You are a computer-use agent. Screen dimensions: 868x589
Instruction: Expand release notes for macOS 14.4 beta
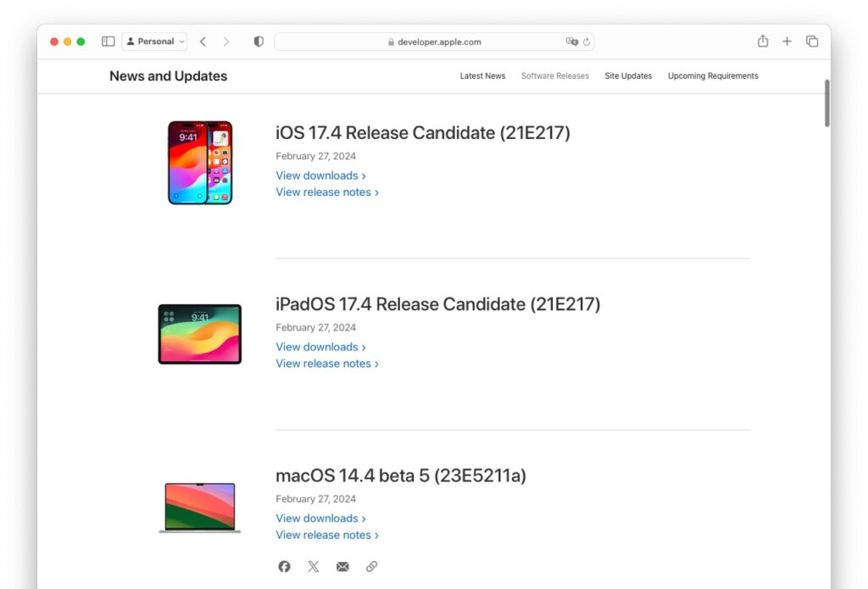coord(327,535)
